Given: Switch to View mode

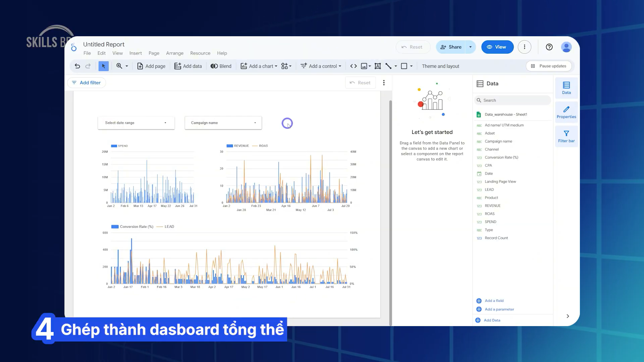Looking at the screenshot, I should click(x=497, y=47).
